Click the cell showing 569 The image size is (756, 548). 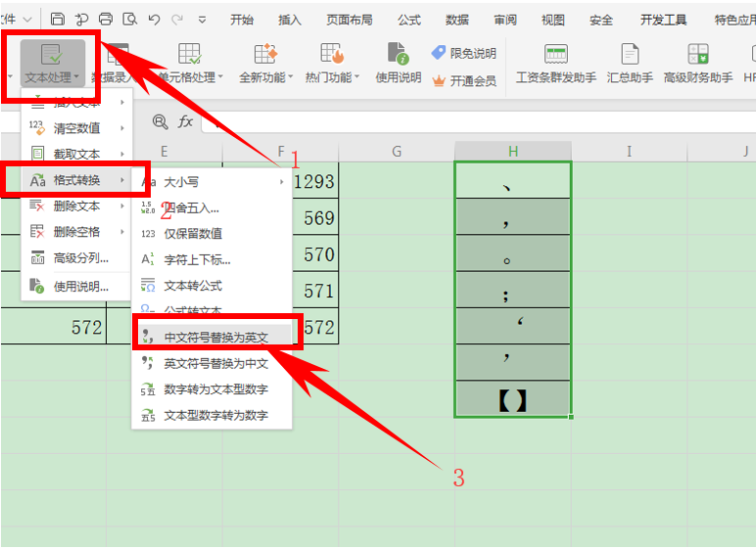(x=315, y=217)
